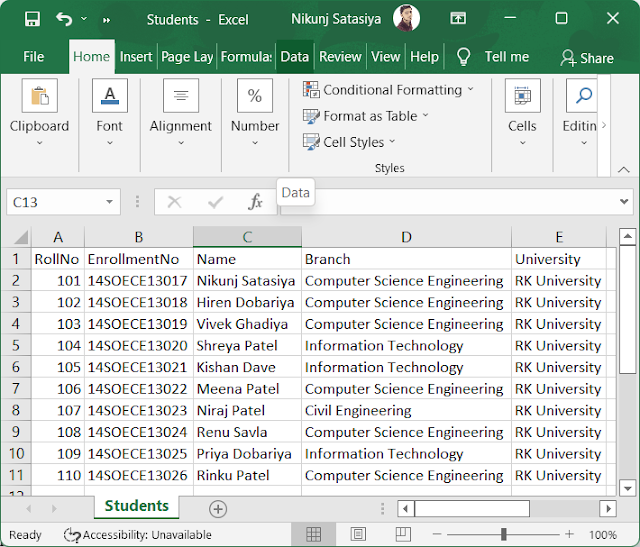
Task: Click the 100% zoom level
Action: point(602,535)
